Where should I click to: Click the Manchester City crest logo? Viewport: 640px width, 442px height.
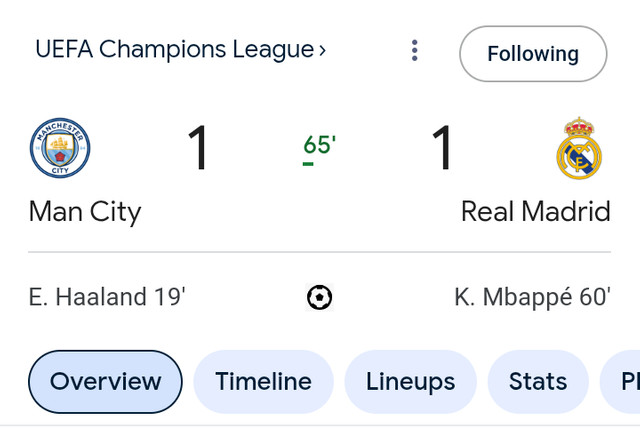pyautogui.click(x=60, y=148)
